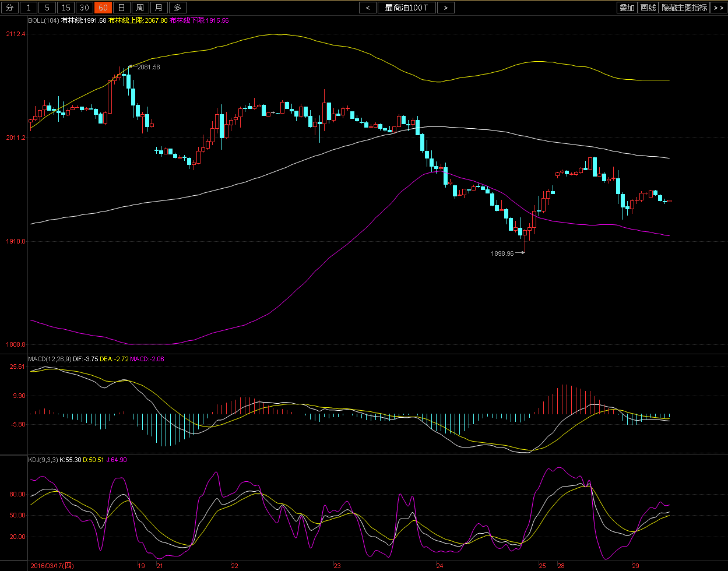
Task: Select the 5-minute chart period
Action: [x=47, y=8]
